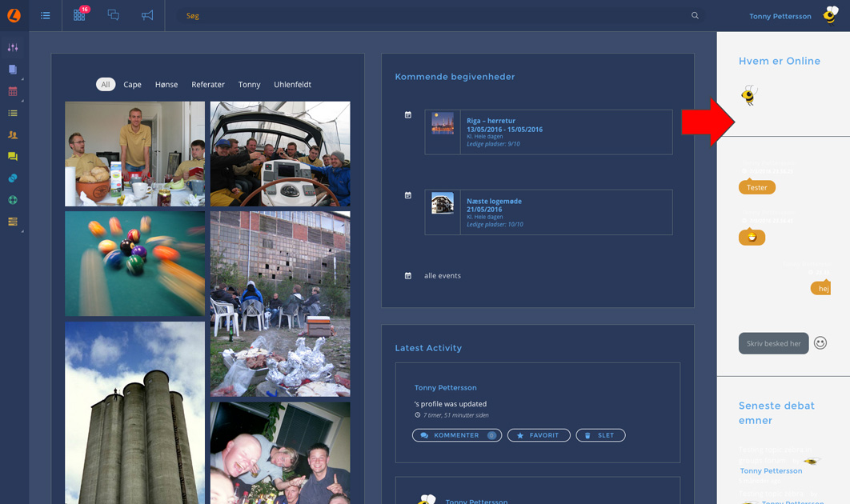Click the Kommenter button
Screen dimensions: 850x504
[456, 435]
